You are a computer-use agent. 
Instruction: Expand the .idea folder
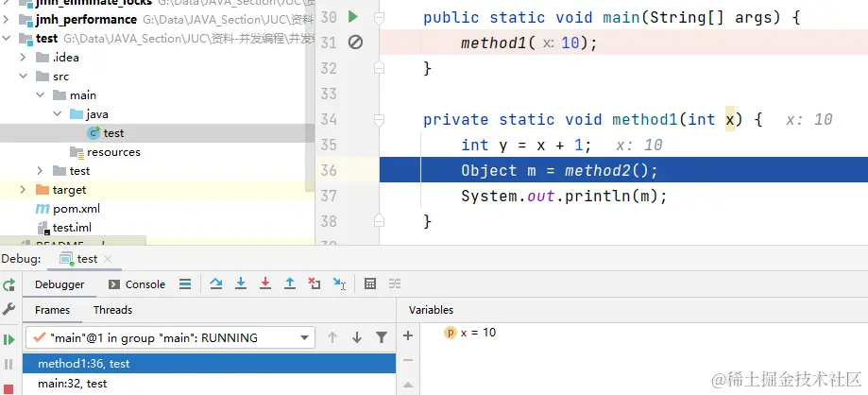(23, 58)
